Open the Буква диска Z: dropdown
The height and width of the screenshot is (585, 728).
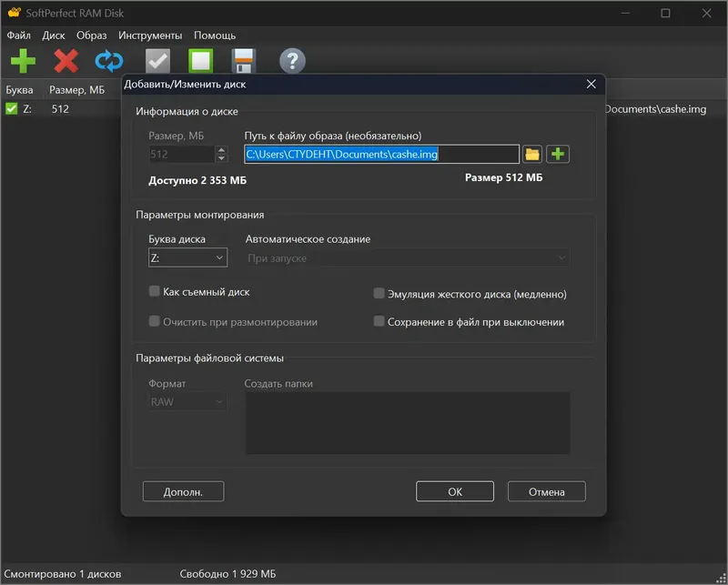[x=187, y=257]
